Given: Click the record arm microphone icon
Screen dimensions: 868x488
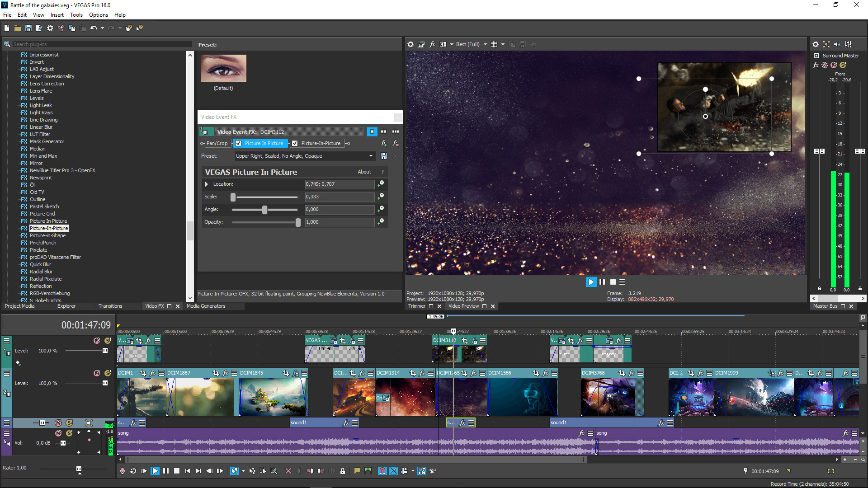Looking at the screenshot, I should [123, 471].
